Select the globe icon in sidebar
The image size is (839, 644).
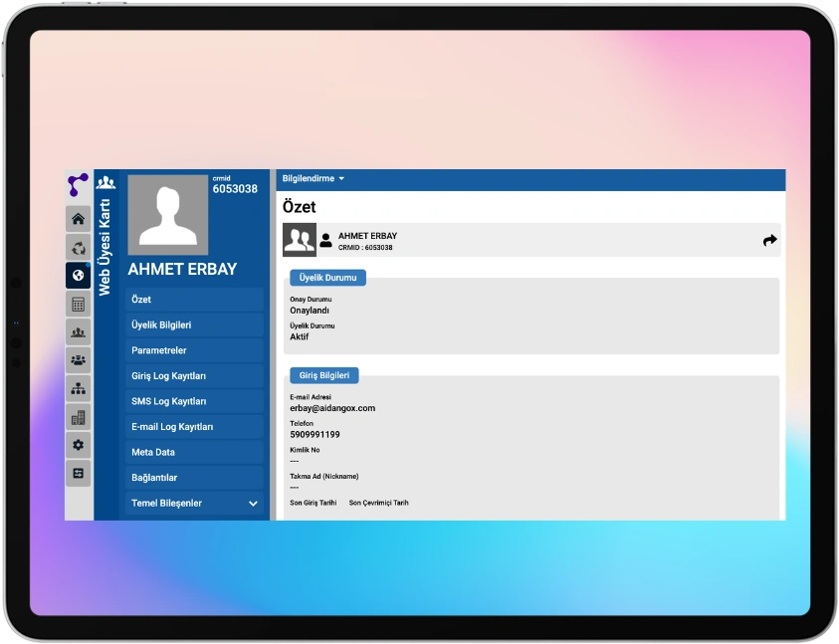pos(78,276)
